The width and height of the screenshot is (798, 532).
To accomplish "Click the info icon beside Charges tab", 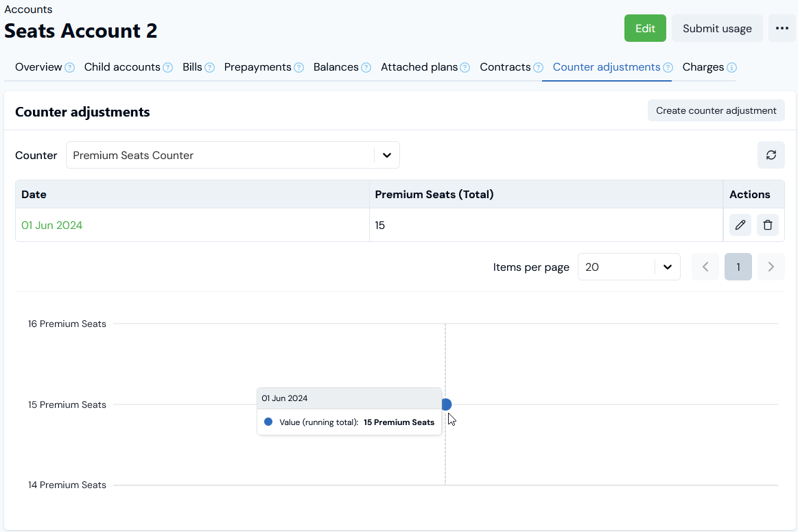I will pyautogui.click(x=731, y=68).
